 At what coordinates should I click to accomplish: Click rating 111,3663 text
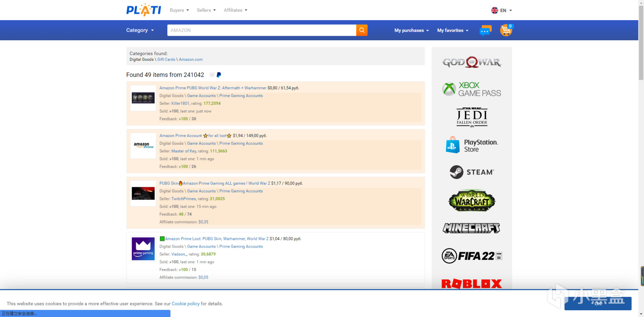pyautogui.click(x=218, y=151)
